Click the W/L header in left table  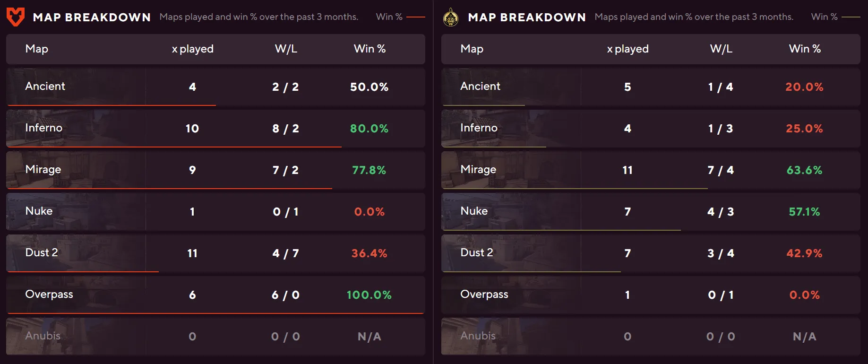tap(286, 49)
